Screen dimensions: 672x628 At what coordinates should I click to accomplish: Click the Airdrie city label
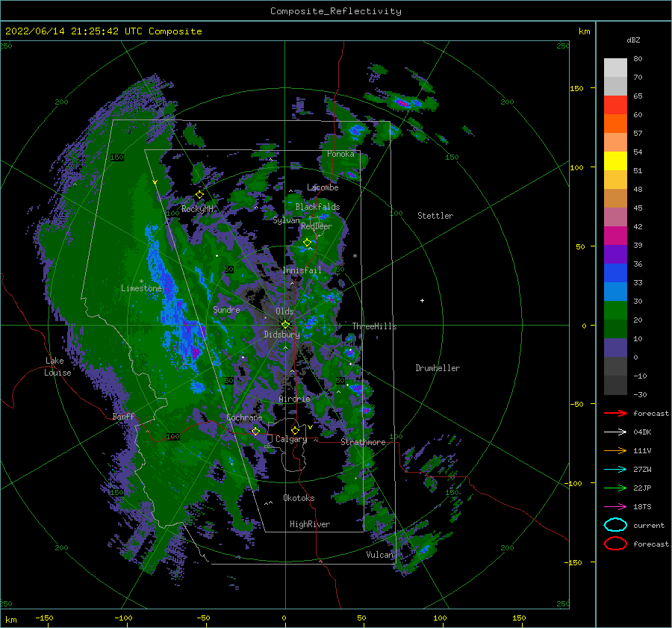[x=294, y=399]
